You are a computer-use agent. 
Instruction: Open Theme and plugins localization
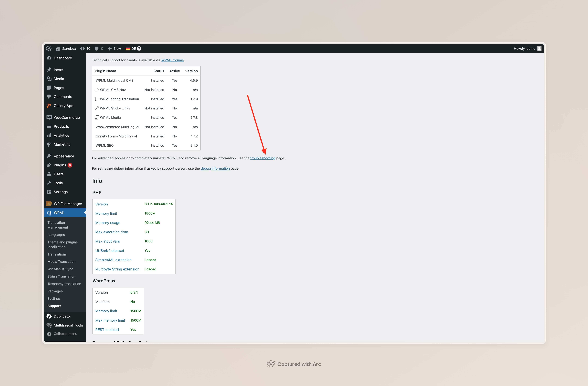point(63,244)
